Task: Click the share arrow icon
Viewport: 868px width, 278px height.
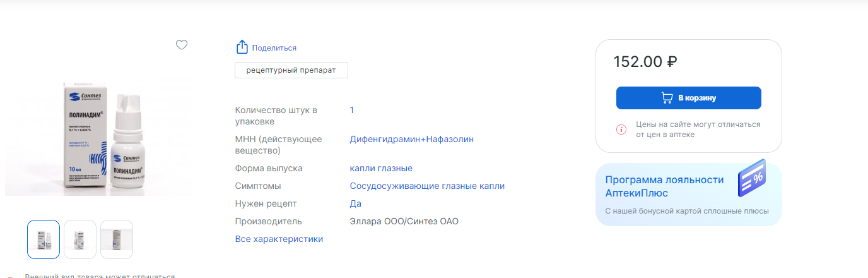Action: (242, 47)
